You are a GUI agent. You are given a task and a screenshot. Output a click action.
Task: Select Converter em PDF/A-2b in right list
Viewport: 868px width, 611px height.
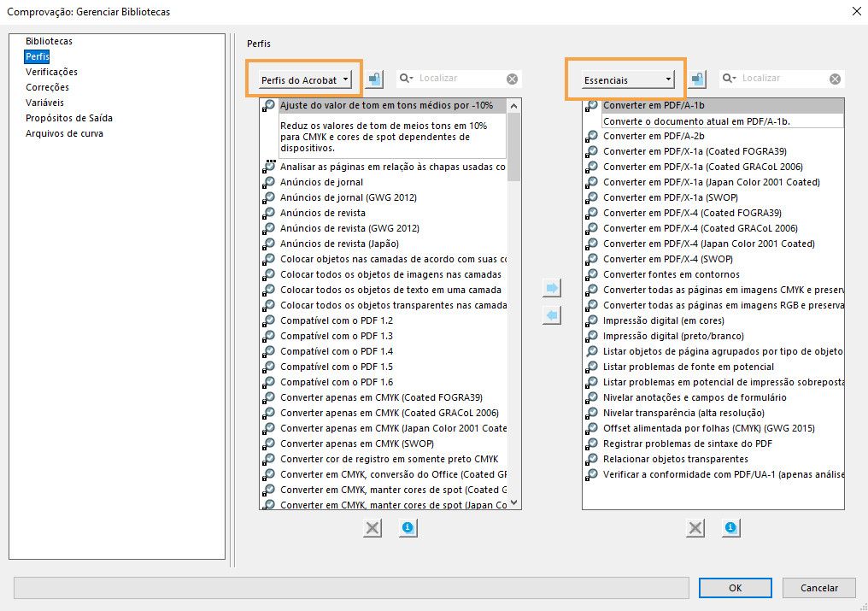click(x=654, y=136)
